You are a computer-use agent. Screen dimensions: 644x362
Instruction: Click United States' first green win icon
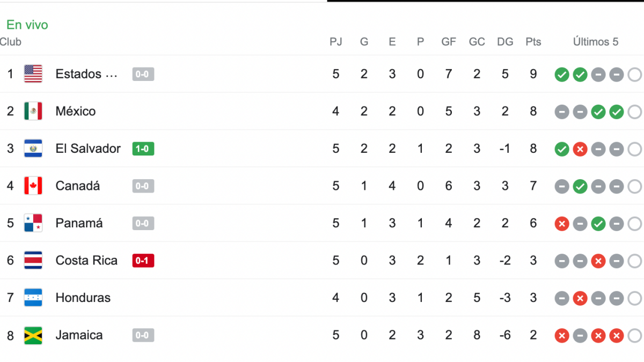point(562,75)
